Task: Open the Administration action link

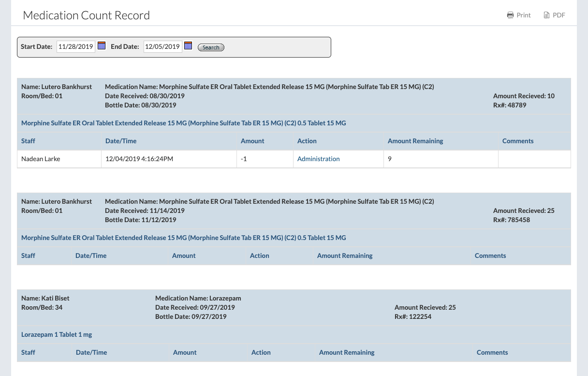Action: 318,159
